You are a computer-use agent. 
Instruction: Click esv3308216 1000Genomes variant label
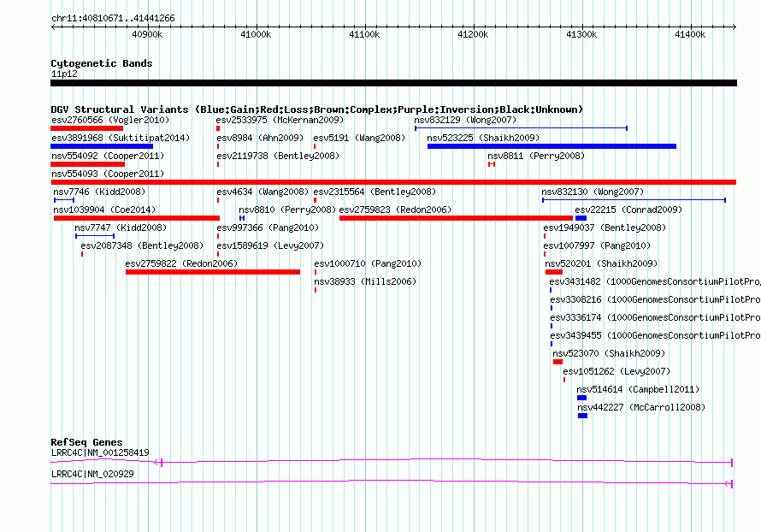[x=655, y=299]
